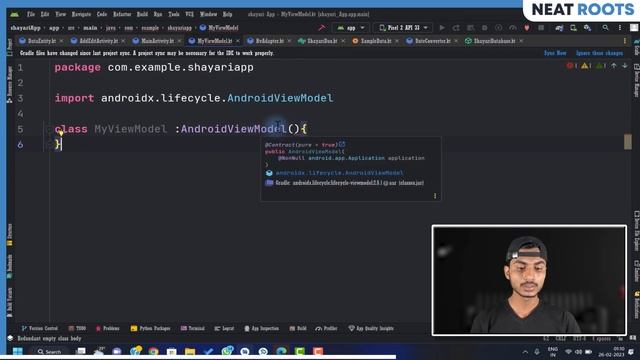
Task: Click androidx.lifecycle.AndroidViewModel link in popup
Action: coord(339,173)
